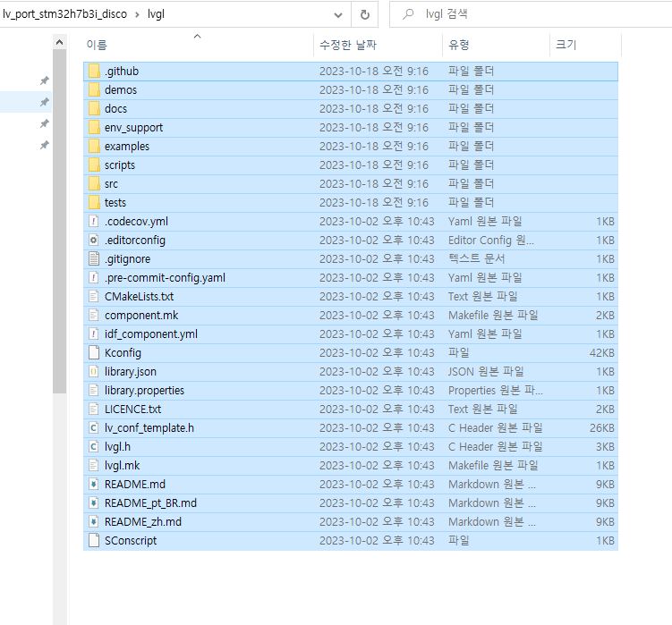Screen dimensions: 672x625
Task: Click the library.json file icon
Action: [x=94, y=371]
